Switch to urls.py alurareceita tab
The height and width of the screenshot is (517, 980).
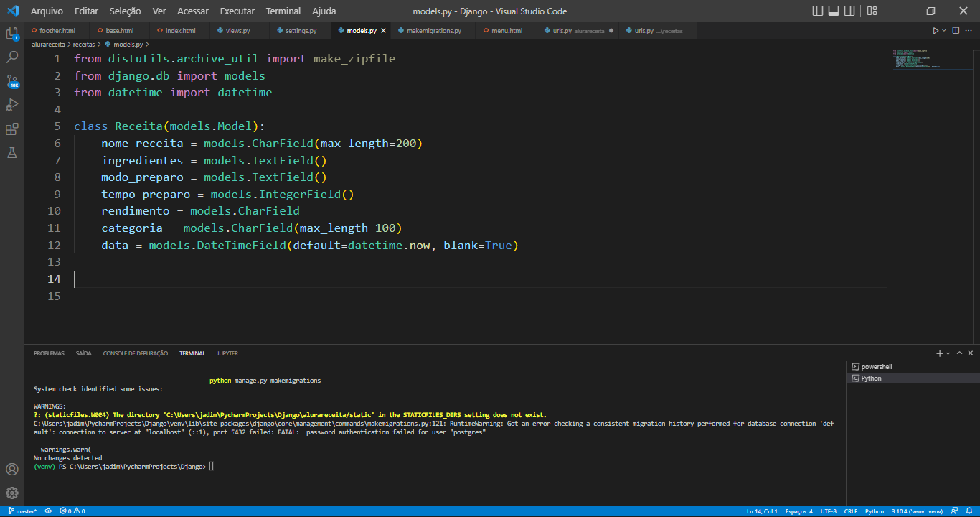(578, 31)
